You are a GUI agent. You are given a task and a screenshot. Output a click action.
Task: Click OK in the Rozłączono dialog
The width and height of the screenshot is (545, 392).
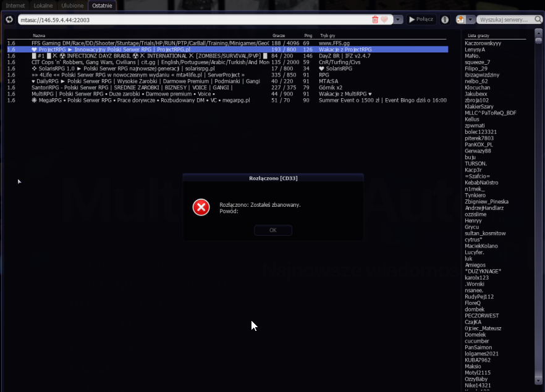point(273,230)
